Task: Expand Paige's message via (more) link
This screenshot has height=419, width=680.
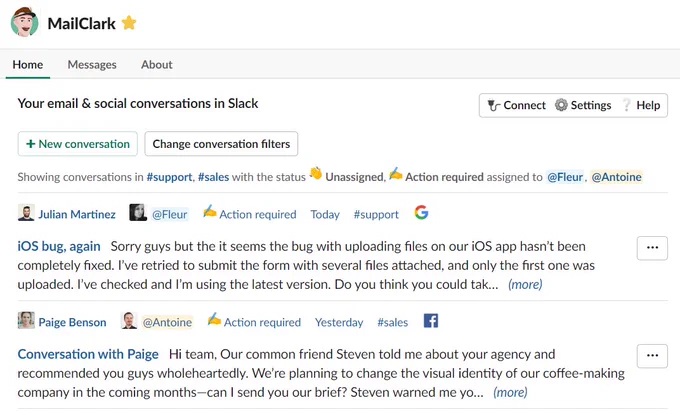Action: [x=510, y=393]
